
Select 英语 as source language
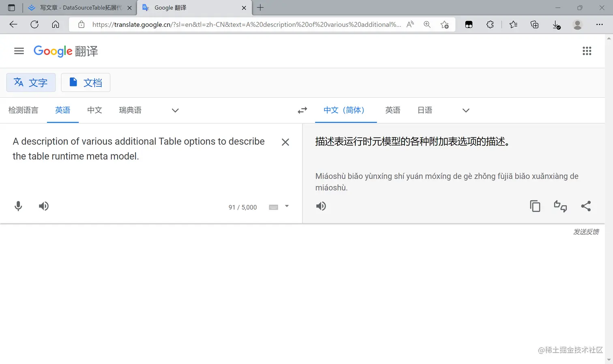point(63,110)
